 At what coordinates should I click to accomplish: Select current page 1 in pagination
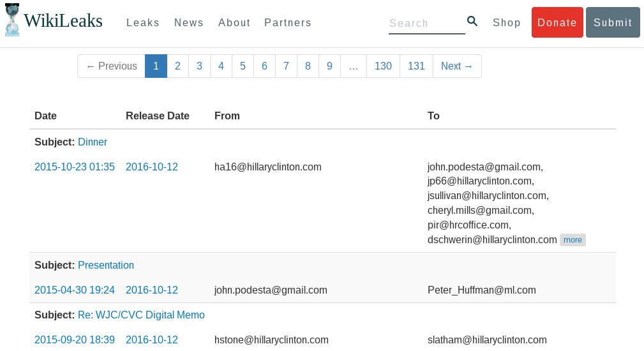pos(156,66)
